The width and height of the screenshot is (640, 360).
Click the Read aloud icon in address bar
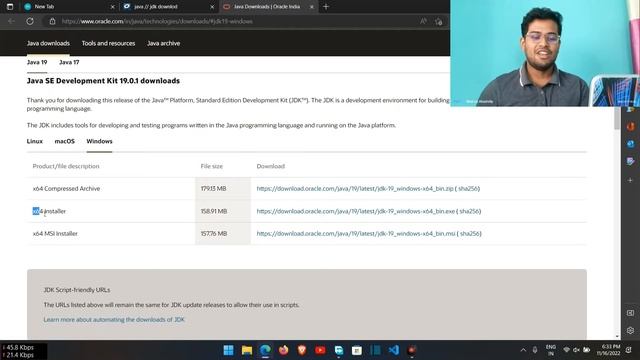coord(423,21)
